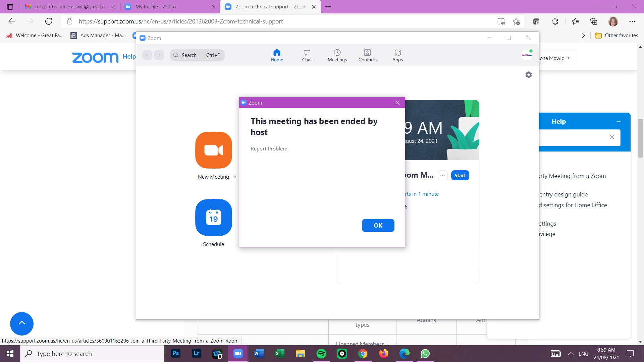
Task: Click the blue scroll-to-top circle button
Action: tap(22, 323)
